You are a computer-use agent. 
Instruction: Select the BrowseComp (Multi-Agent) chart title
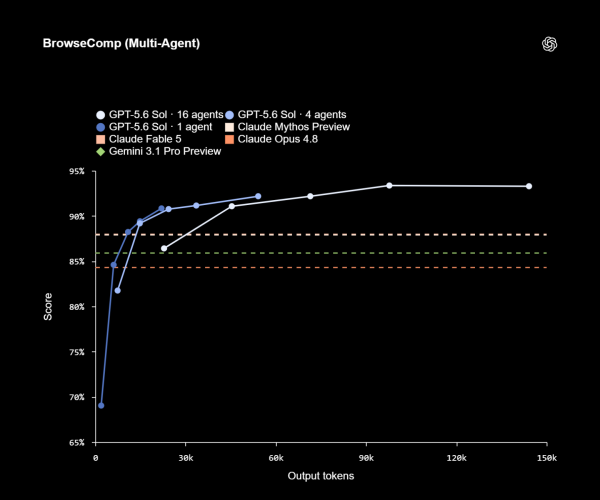[121, 43]
